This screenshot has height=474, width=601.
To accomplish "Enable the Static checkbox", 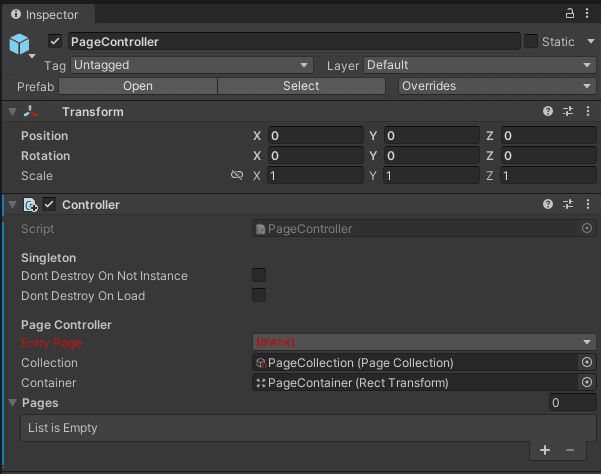I will coord(531,41).
